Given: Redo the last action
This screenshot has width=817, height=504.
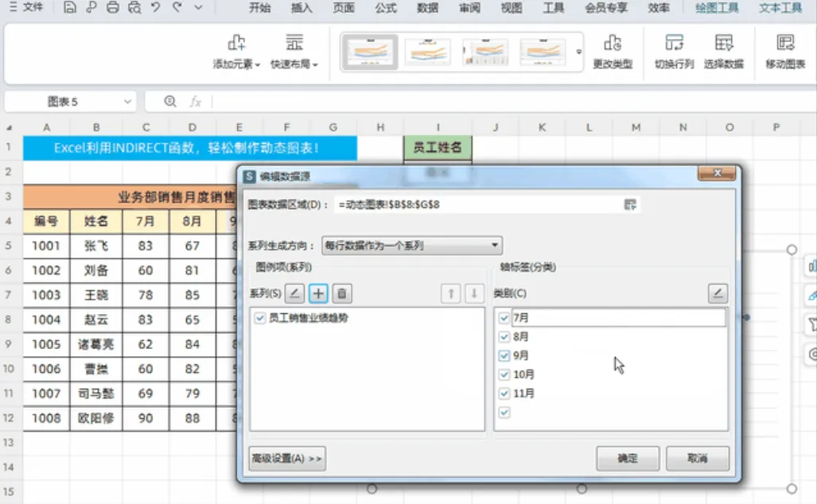Looking at the screenshot, I should click(177, 7).
